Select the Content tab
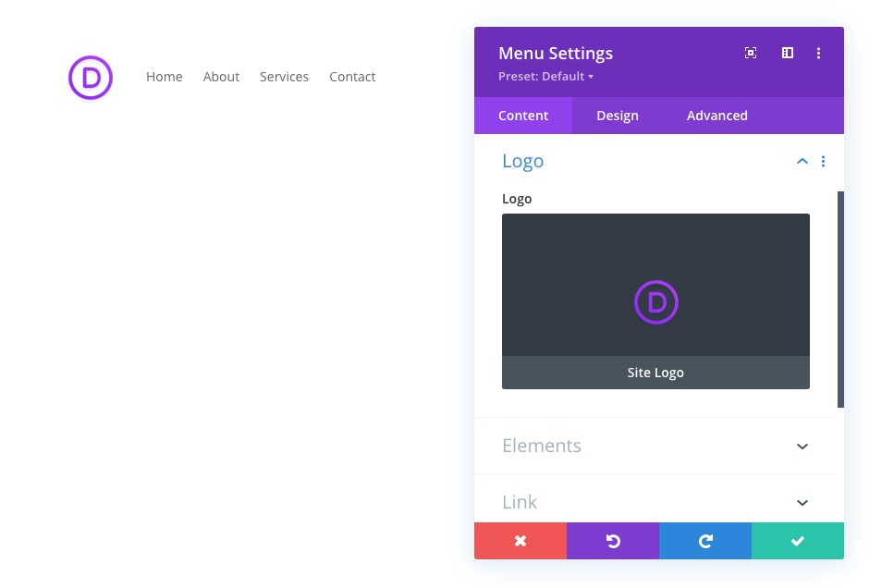Image resolution: width=894 pixels, height=588 pixels. pos(522,115)
